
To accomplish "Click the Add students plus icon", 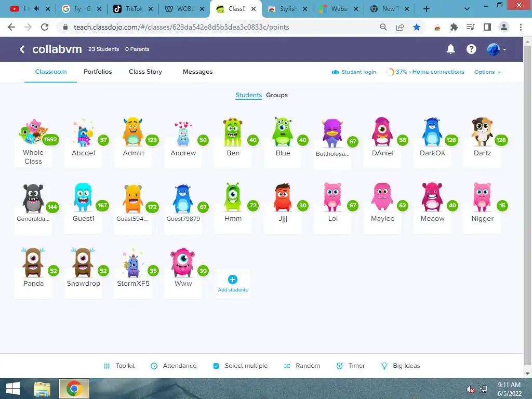I will click(232, 280).
